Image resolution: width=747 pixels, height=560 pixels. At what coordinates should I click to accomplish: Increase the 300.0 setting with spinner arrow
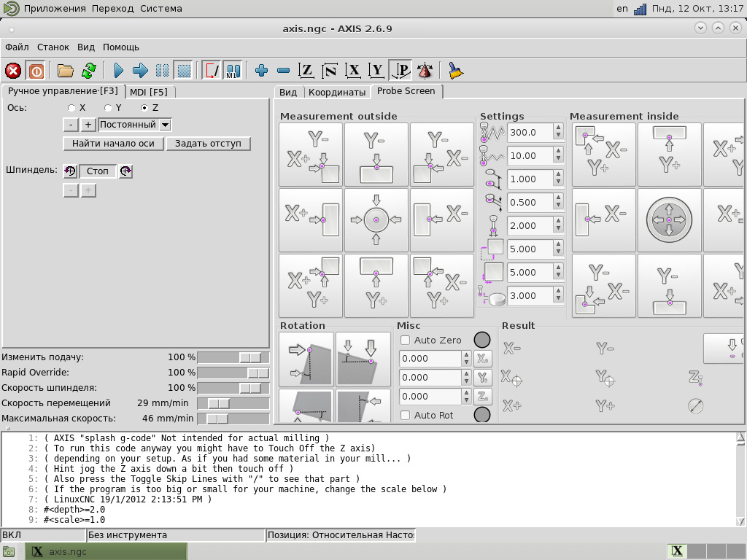[558, 128]
